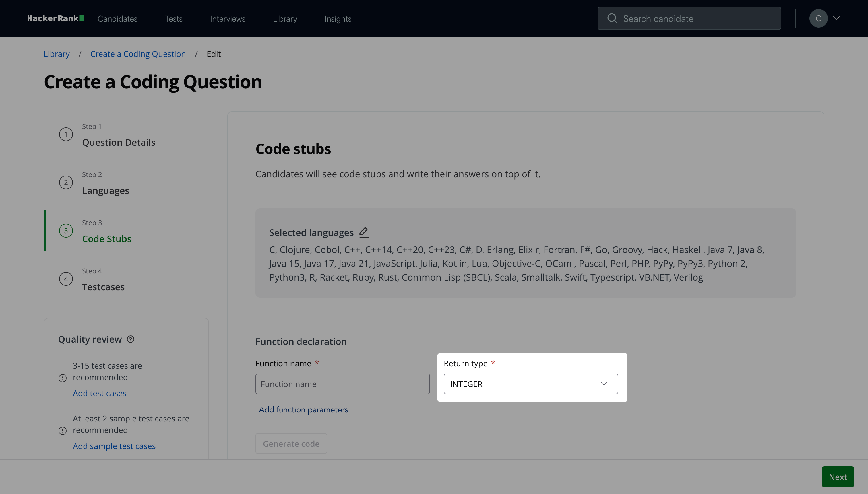868x494 pixels.
Task: Switch to the Insights section
Action: click(338, 19)
